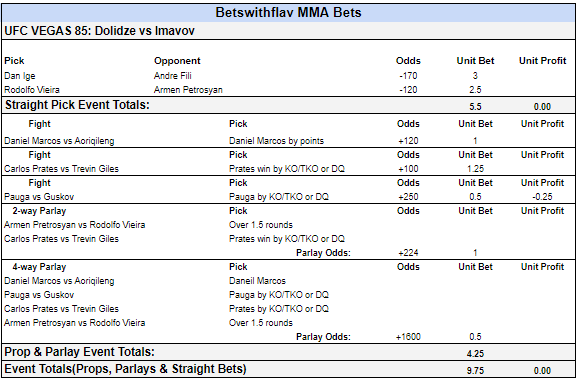Click the 0.5 unit bet in Pauga vs Guskov row
The width and height of the screenshot is (577, 380).
point(475,197)
